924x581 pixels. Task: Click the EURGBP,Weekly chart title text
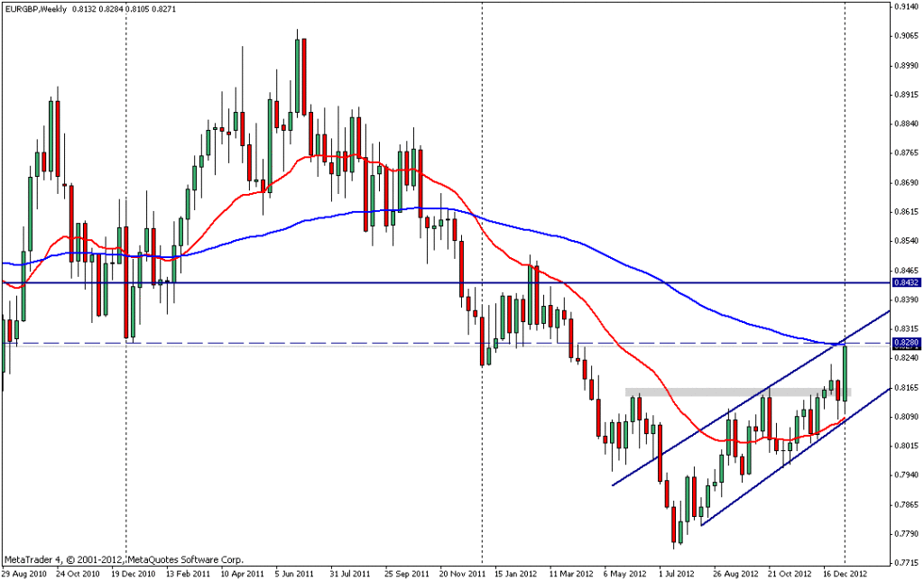[36, 8]
